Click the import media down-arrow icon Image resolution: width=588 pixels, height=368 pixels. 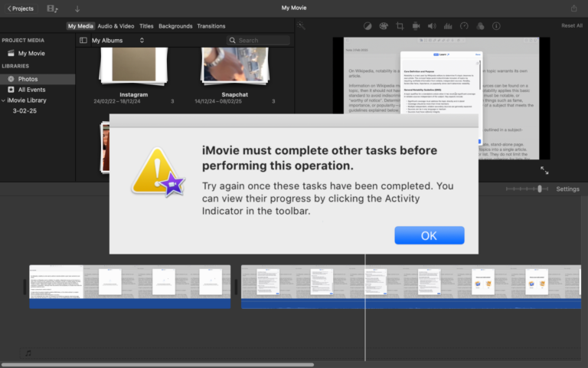(x=77, y=8)
